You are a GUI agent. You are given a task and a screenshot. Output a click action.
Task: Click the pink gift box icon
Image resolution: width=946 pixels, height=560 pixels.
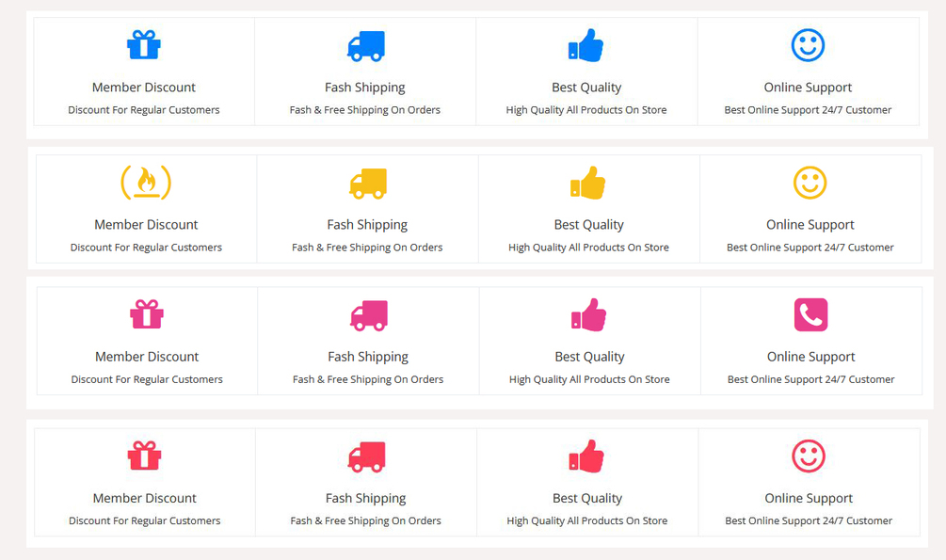point(147,314)
